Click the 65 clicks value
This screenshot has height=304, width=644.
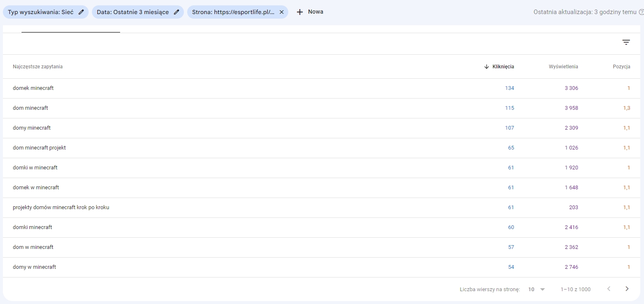(x=511, y=148)
